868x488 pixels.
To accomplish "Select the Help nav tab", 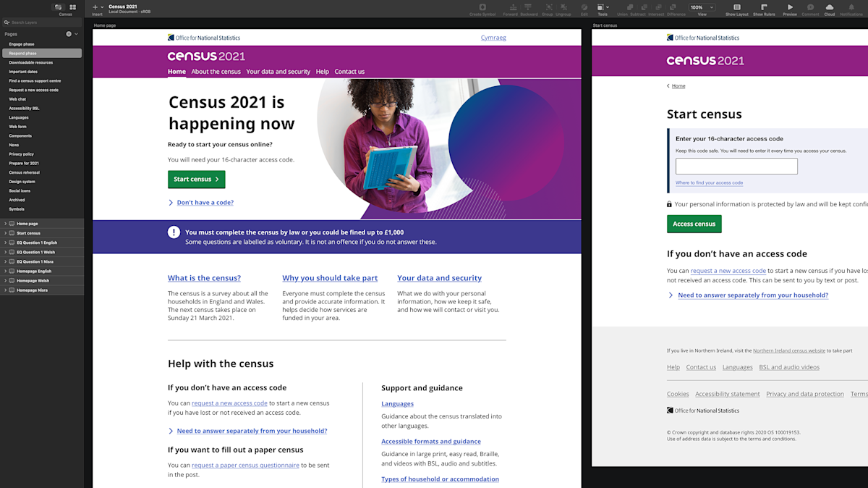I will (x=322, y=72).
